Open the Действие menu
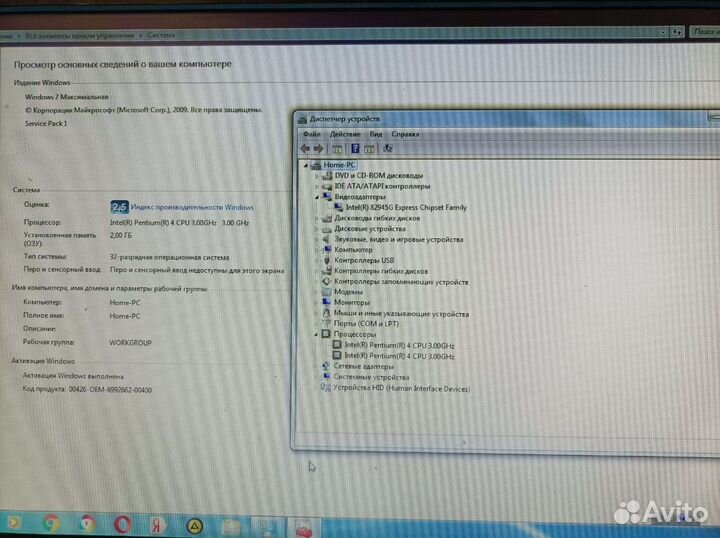This screenshot has height=538, width=720. 345,134
